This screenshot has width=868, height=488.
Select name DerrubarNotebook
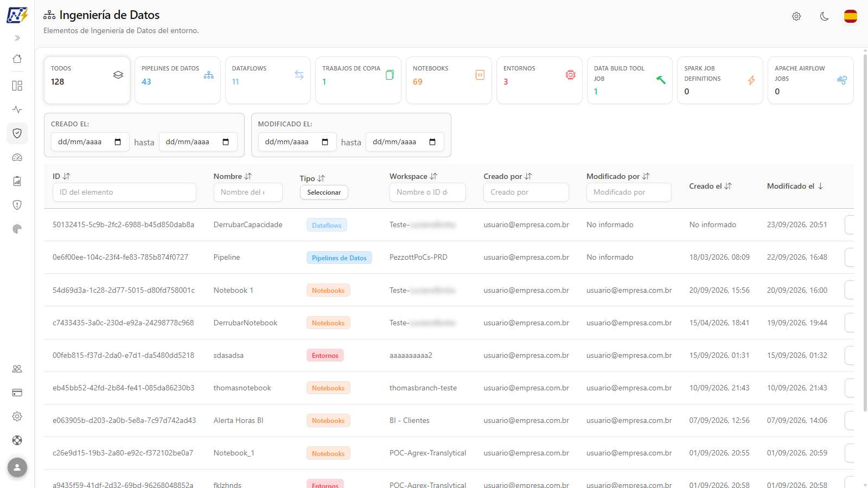(245, 323)
